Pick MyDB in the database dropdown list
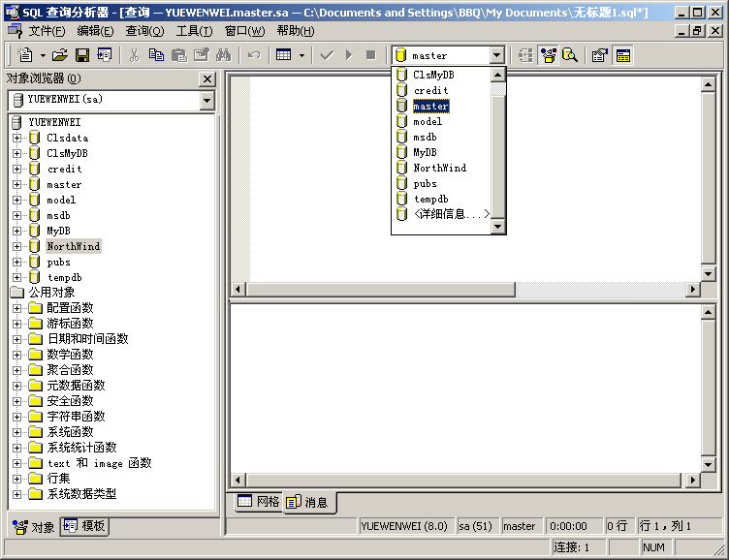 (425, 152)
